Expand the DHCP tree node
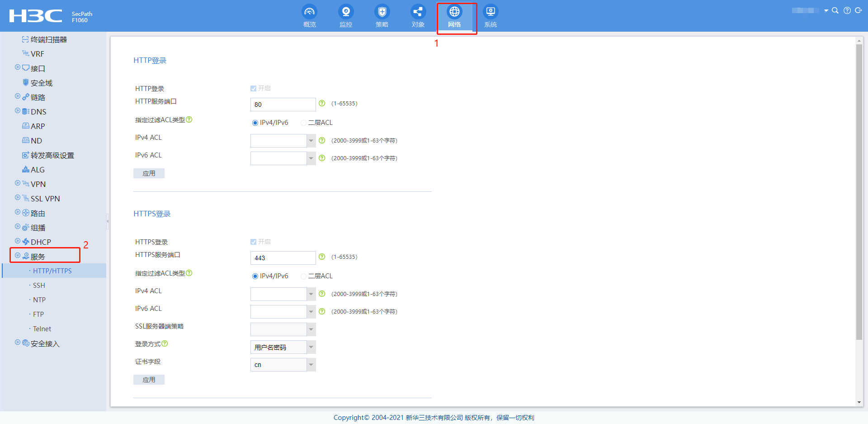 [x=18, y=241]
